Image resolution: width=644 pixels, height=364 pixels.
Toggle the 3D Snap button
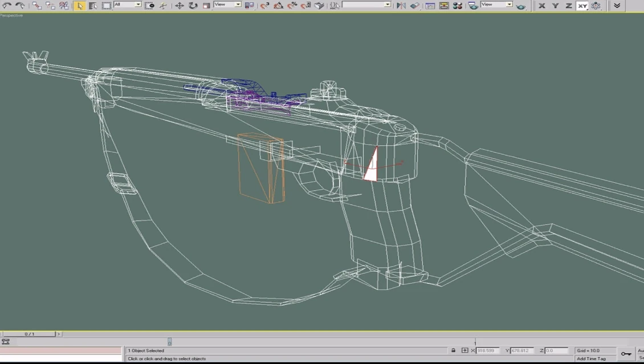point(264,5)
